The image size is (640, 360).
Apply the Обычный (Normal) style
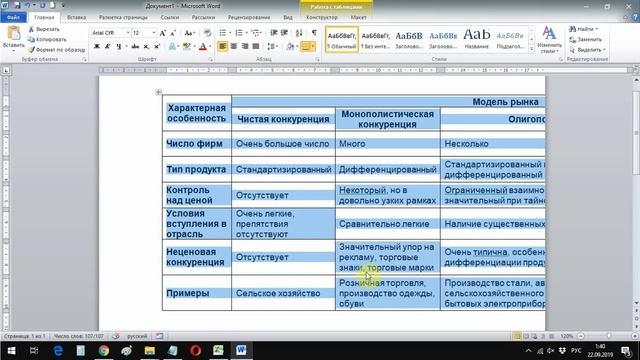[x=342, y=40]
